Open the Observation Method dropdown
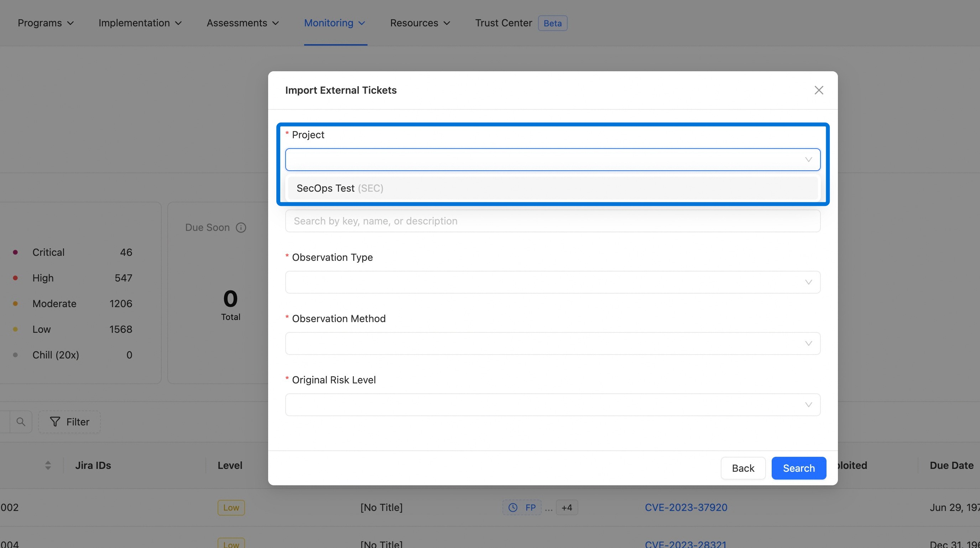The height and width of the screenshot is (548, 980). 553,343
